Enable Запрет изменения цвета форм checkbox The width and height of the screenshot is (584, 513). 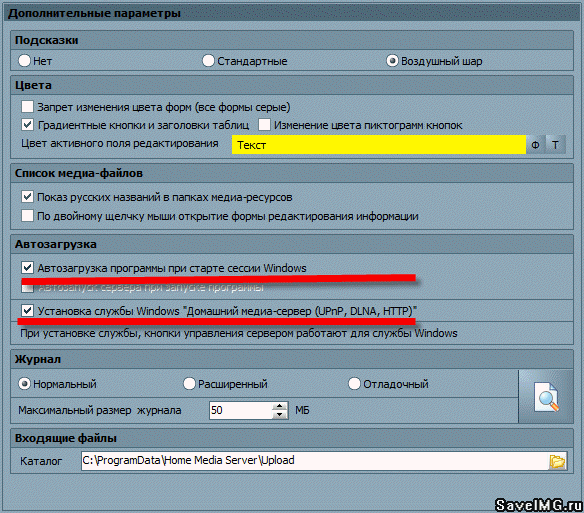point(27,107)
